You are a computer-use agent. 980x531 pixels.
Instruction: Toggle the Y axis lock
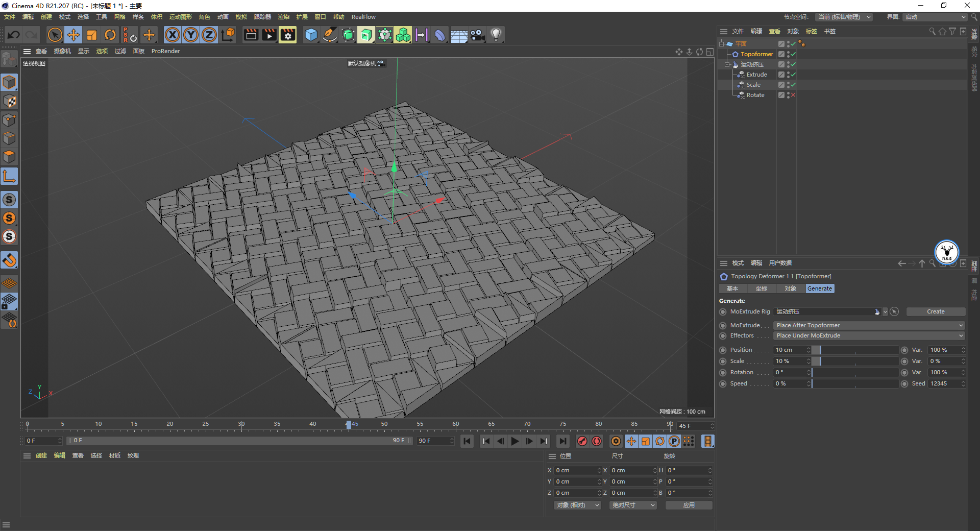[x=191, y=35]
